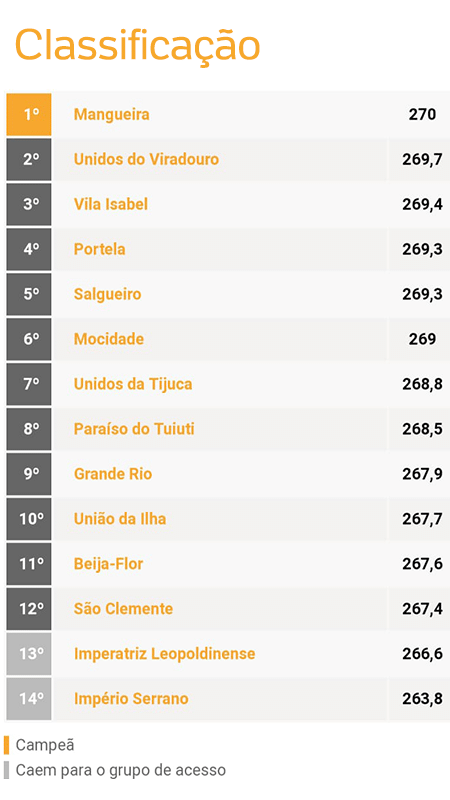This screenshot has height=800, width=450.
Task: Select the Beija-Flor entry
Action: 109,563
